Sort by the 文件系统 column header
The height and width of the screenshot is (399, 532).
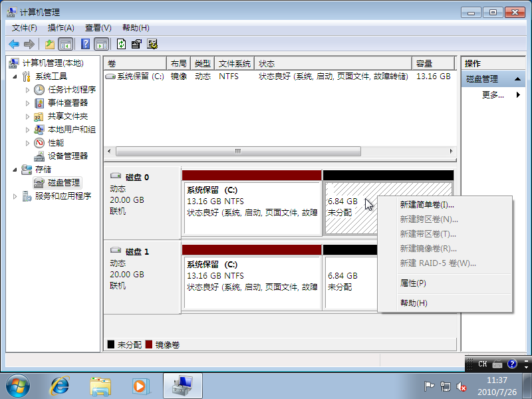235,63
